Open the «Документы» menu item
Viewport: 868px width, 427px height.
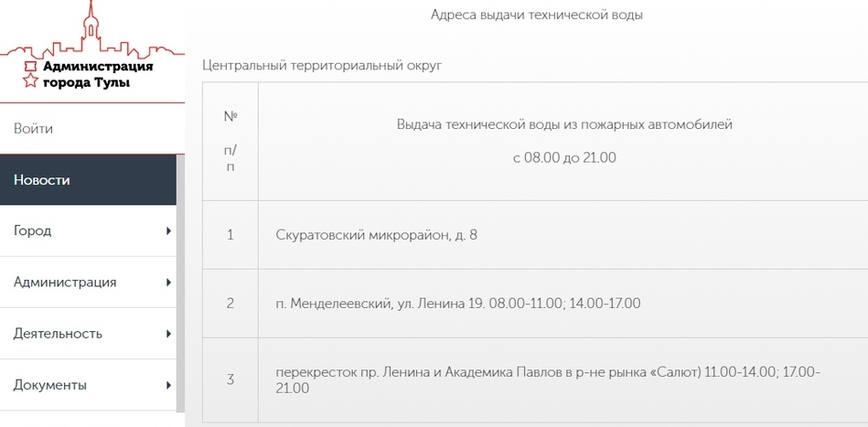tap(50, 385)
